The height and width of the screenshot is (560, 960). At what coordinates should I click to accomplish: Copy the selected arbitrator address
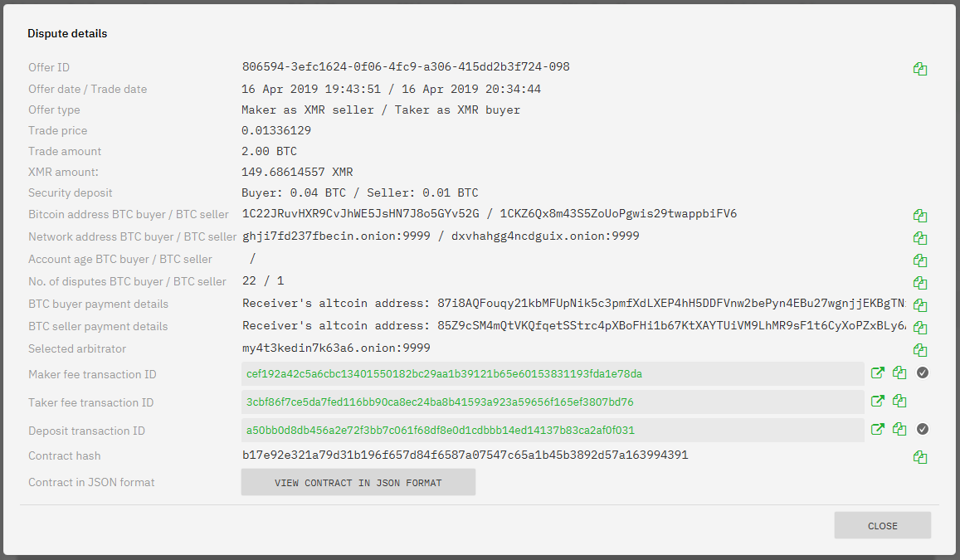pos(919,350)
